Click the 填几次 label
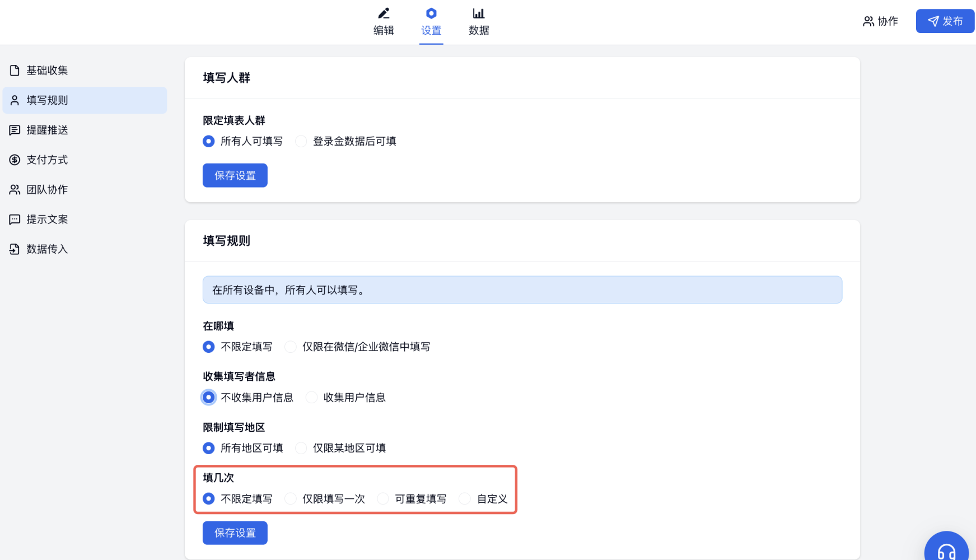The image size is (976, 560). coord(218,478)
